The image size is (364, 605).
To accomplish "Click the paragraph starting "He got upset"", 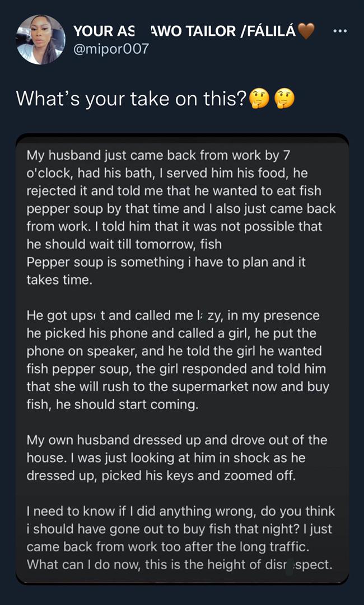I will pos(179,360).
